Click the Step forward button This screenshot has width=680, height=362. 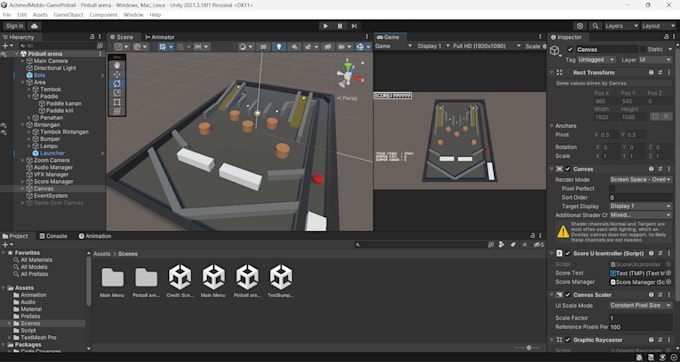(354, 26)
